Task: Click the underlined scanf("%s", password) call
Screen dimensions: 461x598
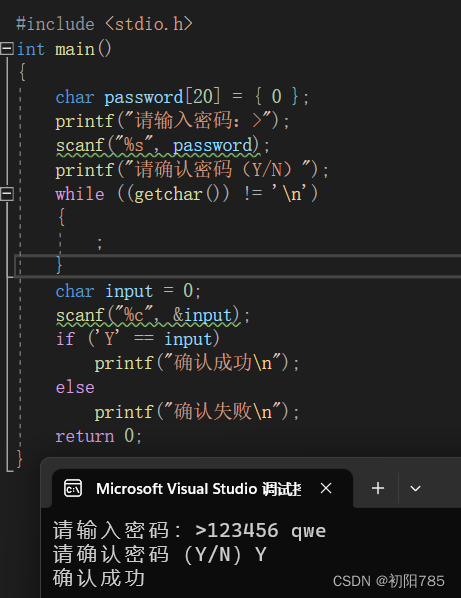Action: [x=159, y=146]
